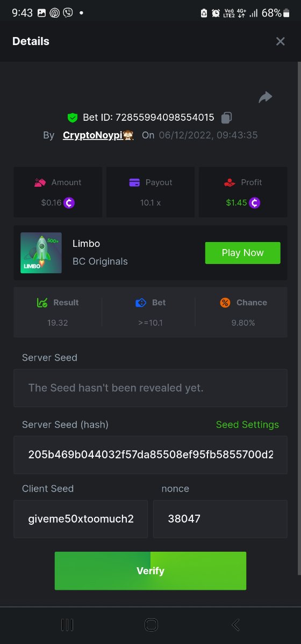
Task: Tap the Android home navigation button
Action: tap(151, 625)
